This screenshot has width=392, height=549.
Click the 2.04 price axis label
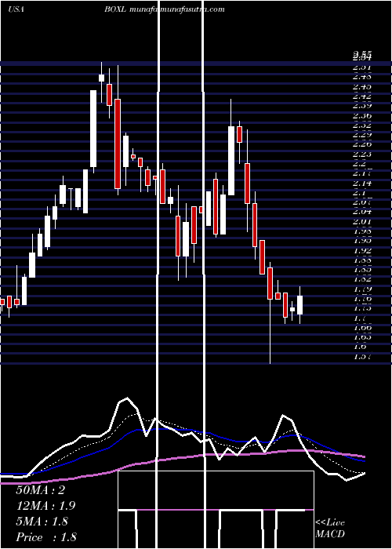362,212
